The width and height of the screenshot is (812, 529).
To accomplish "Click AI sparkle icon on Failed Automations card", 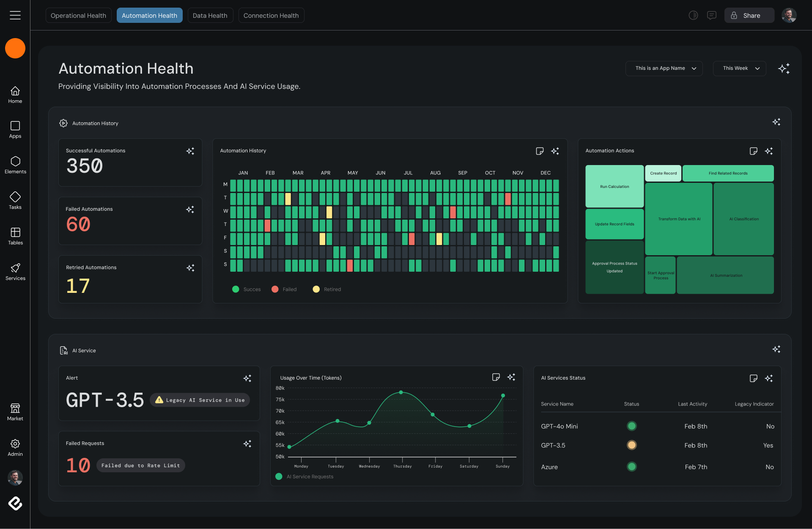I will tap(190, 209).
